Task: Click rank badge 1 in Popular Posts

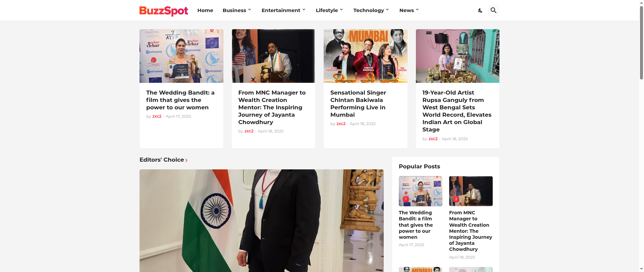Action: point(406,199)
